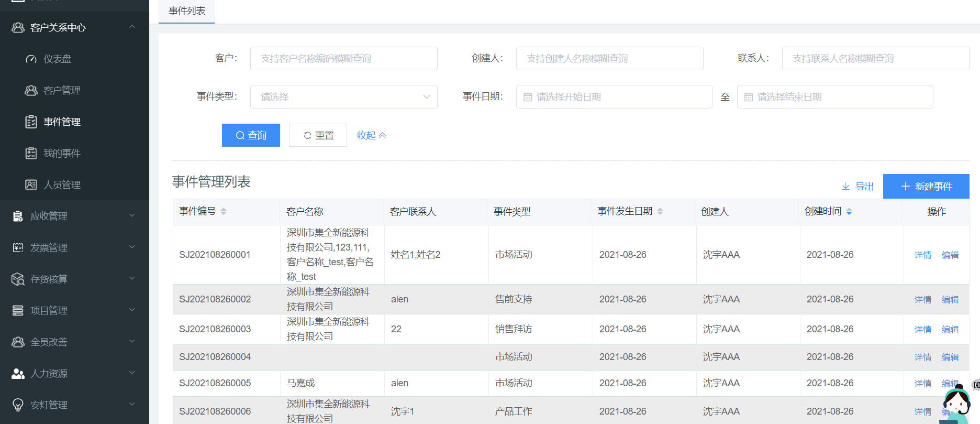This screenshot has height=424, width=980.
Task: Open the 事件类型 dropdown
Action: pos(343,97)
